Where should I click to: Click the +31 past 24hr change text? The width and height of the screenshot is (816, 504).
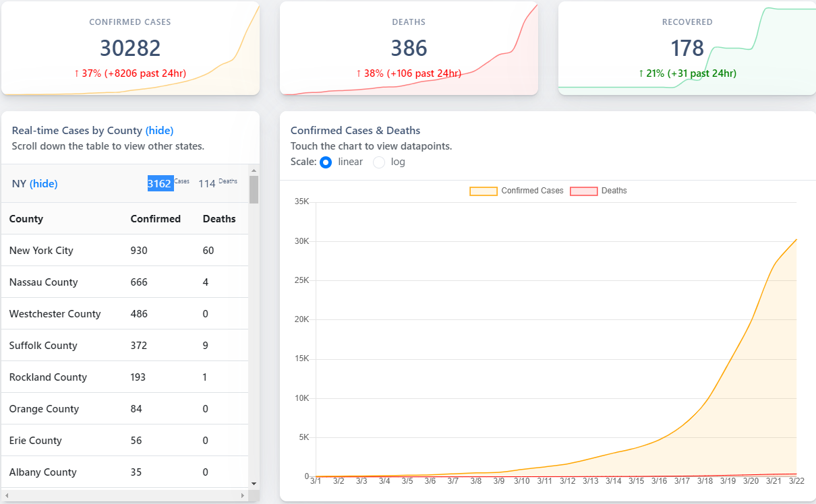click(701, 73)
